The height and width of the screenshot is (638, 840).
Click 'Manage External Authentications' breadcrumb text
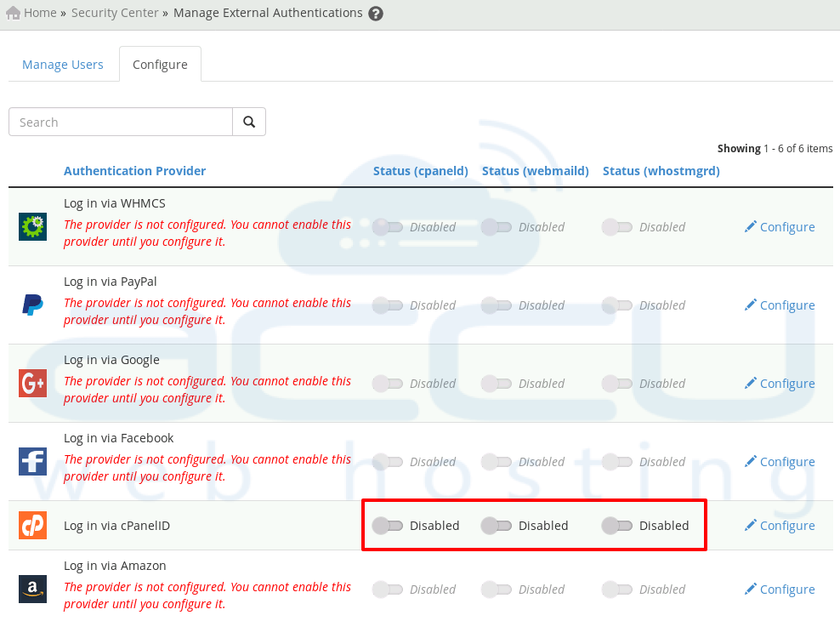268,13
